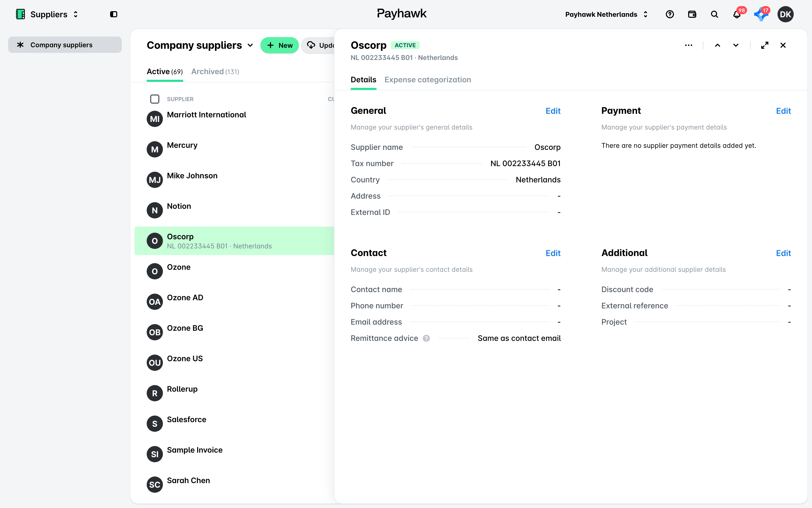Open the Mercury supplier row
812x508 pixels.
(234, 149)
